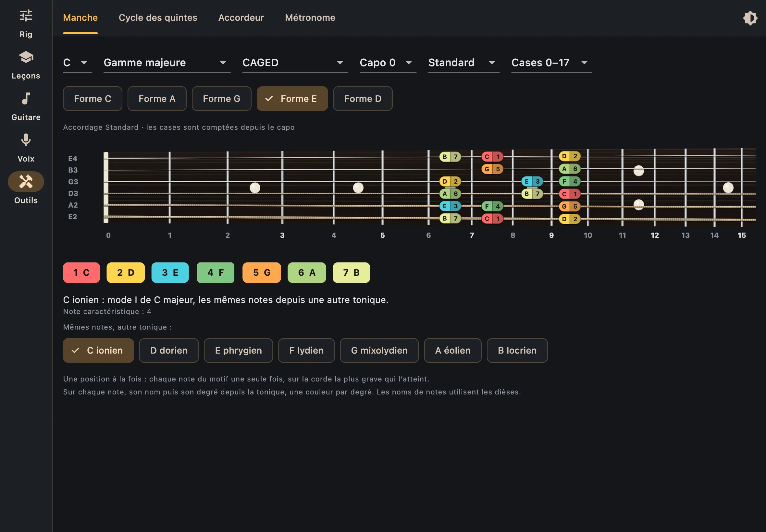Open the Cases 0–17 range dropdown

(x=551, y=63)
